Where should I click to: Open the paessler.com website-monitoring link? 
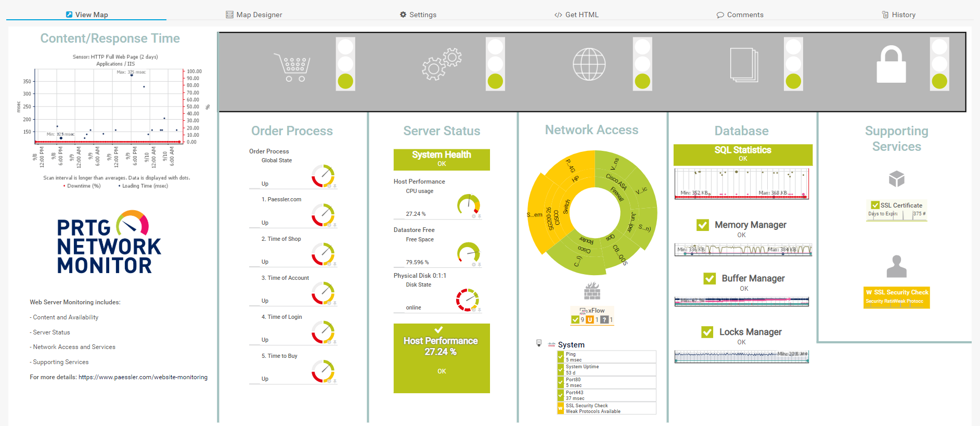click(143, 377)
